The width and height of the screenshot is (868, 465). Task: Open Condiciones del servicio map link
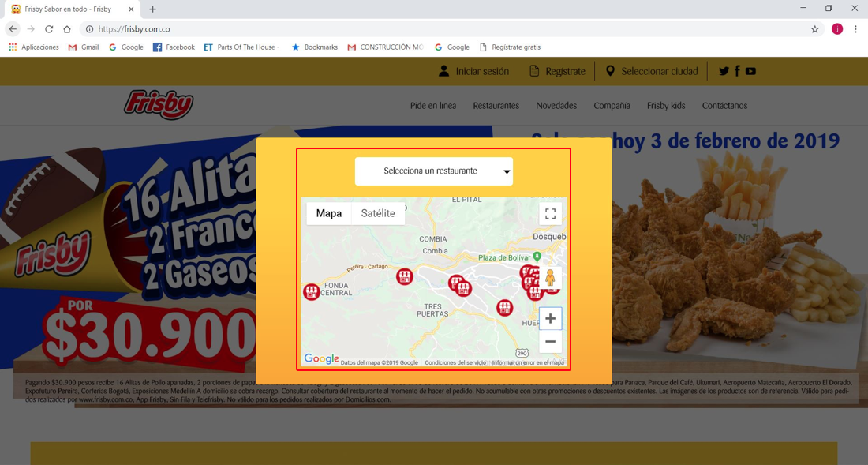pyautogui.click(x=455, y=362)
